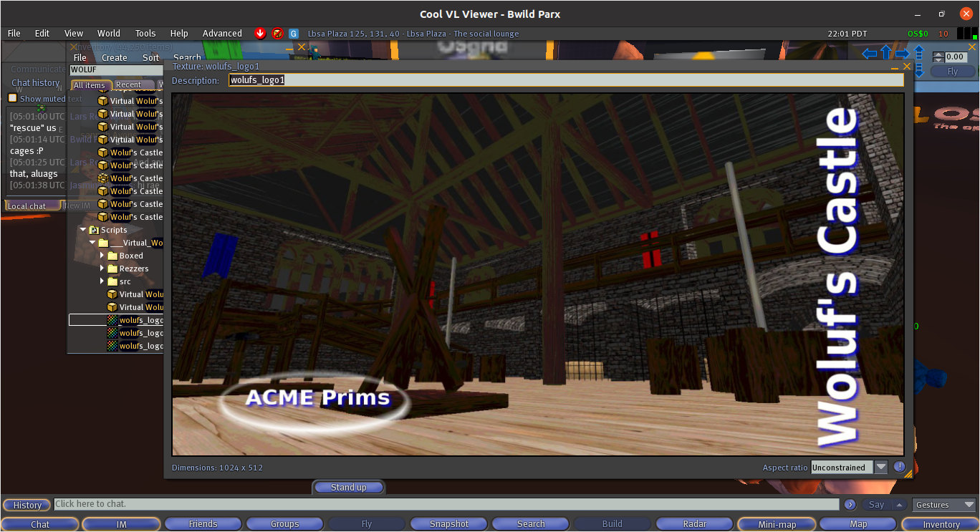The height and width of the screenshot is (532, 980).
Task: Open the inventory Create menu
Action: [x=114, y=58]
